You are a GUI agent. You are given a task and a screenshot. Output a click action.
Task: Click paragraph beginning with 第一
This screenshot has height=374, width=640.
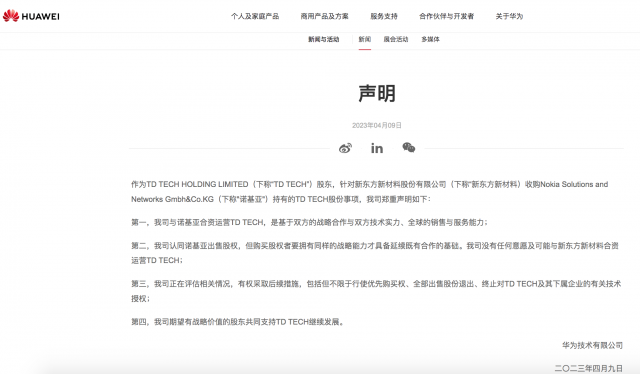click(309, 223)
